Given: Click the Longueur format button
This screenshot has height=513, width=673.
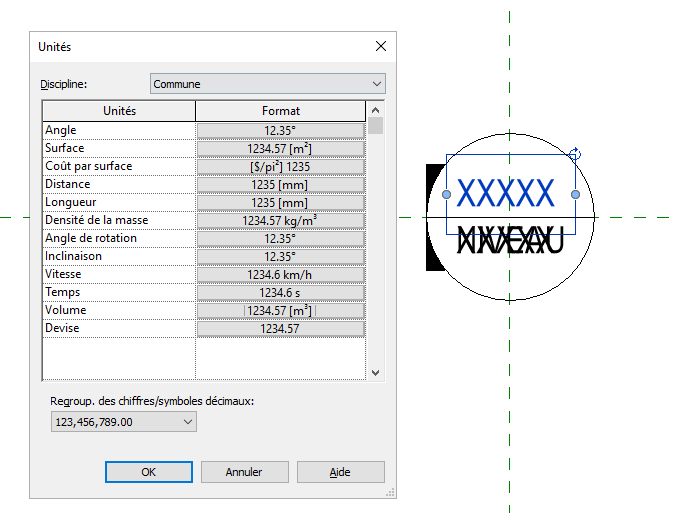Looking at the screenshot, I should (x=281, y=203).
